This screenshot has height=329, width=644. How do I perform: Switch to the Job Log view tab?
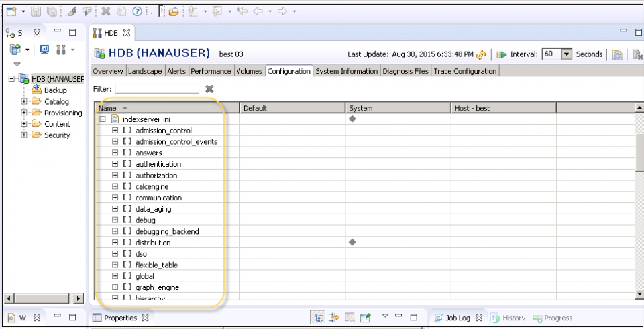point(455,318)
